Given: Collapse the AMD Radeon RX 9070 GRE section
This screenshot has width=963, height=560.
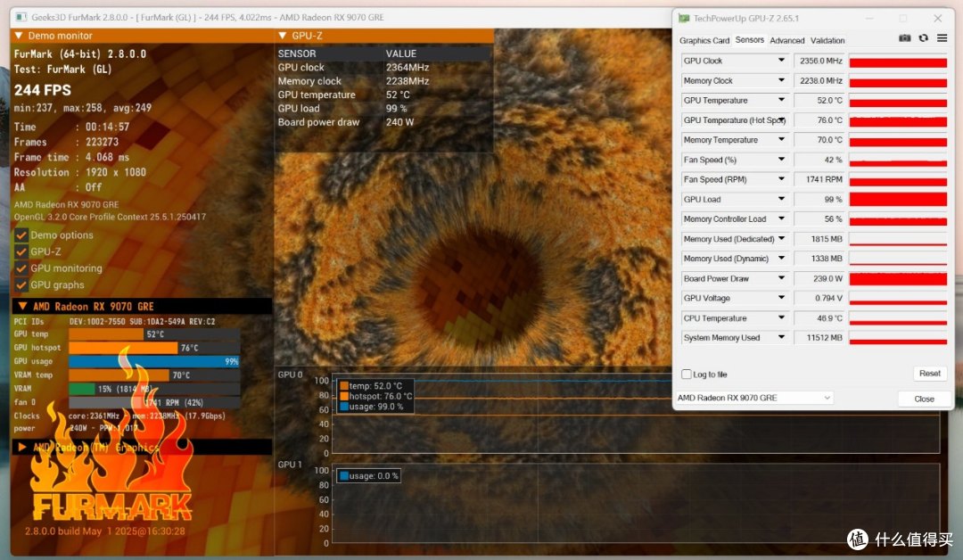Looking at the screenshot, I should click(x=22, y=306).
